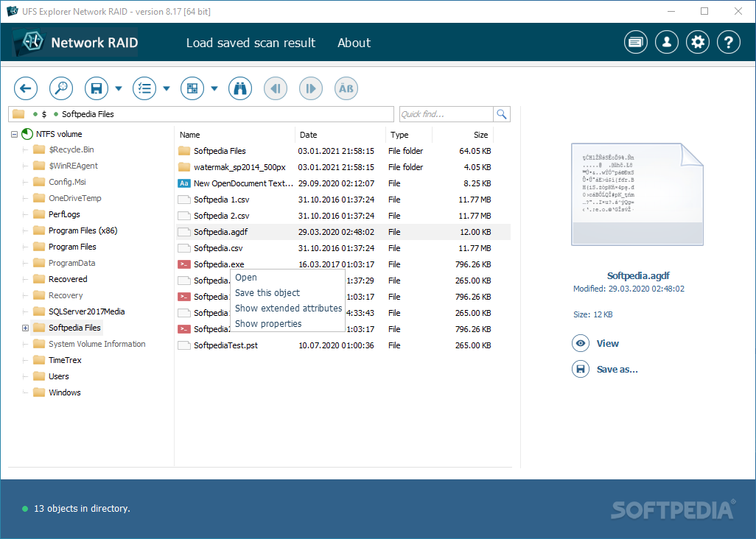
Task: Click the Network RAID logo
Action: [76, 43]
